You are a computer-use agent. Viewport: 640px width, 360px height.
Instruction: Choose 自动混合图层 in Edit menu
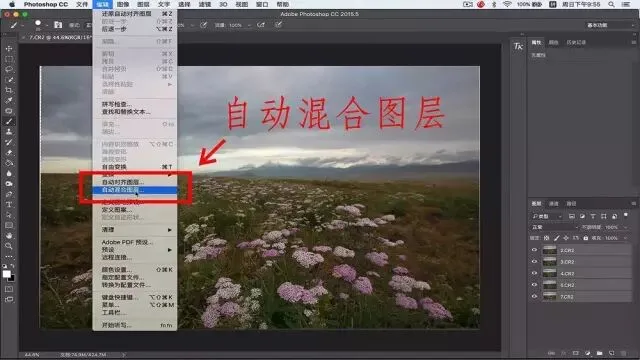[x=135, y=190]
